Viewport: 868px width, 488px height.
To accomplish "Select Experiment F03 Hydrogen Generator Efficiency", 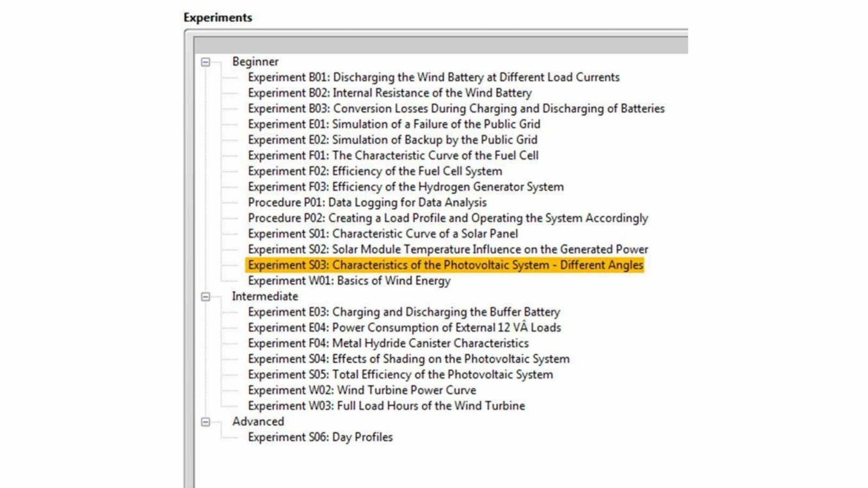I will pos(405,187).
